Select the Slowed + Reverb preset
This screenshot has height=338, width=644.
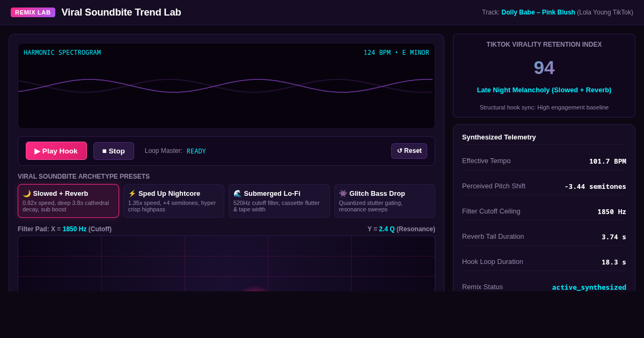68,201
